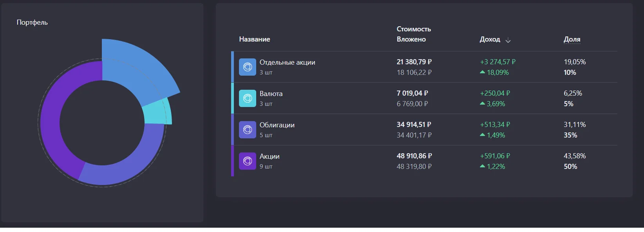Click the 1,49% growth figure
Viewport: 644px width, 232px height.
click(496, 135)
